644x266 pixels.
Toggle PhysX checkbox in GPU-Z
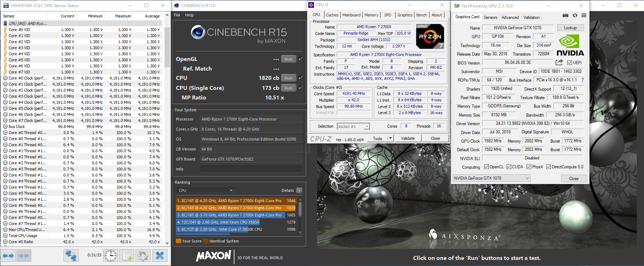(x=529, y=167)
